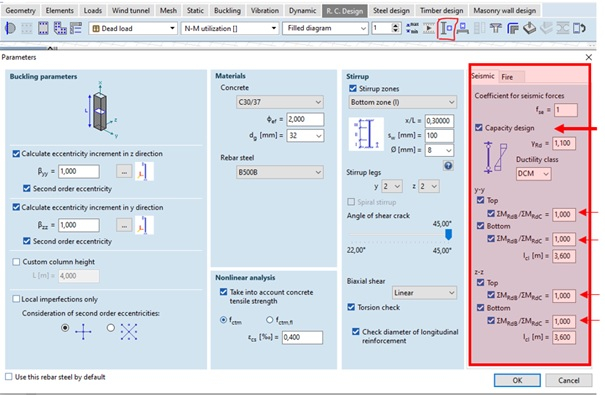Screen dimensions: 605x395
Task: Click the list-style display options toolbar icon
Action: tap(76, 28)
